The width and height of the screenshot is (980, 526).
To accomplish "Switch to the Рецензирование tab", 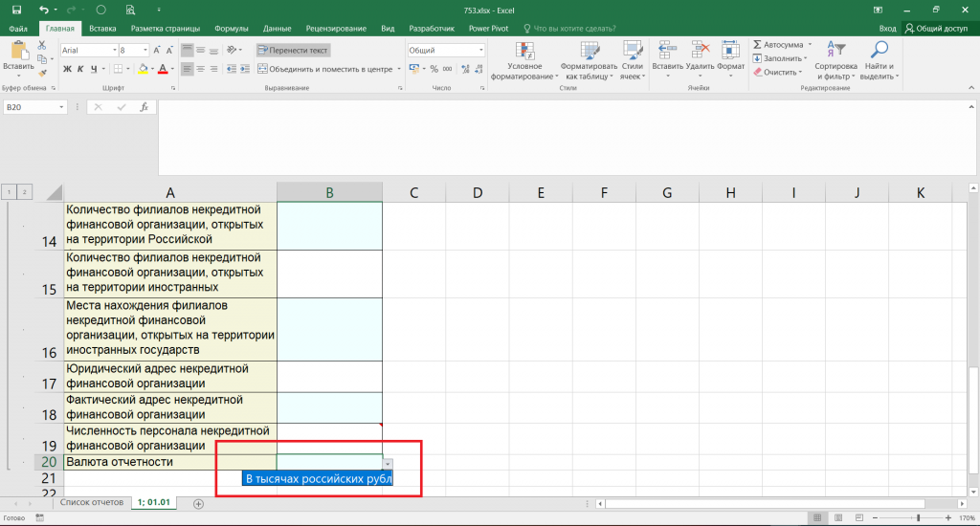I will pyautogui.click(x=336, y=28).
